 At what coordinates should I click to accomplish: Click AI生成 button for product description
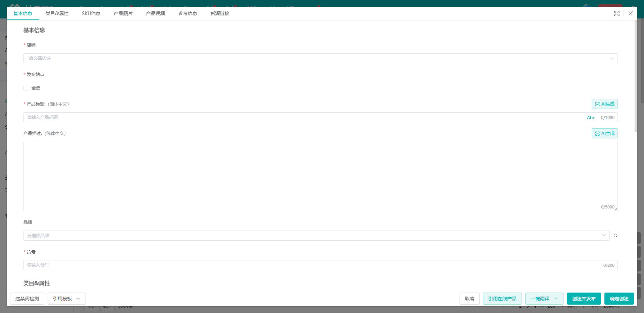pos(604,133)
